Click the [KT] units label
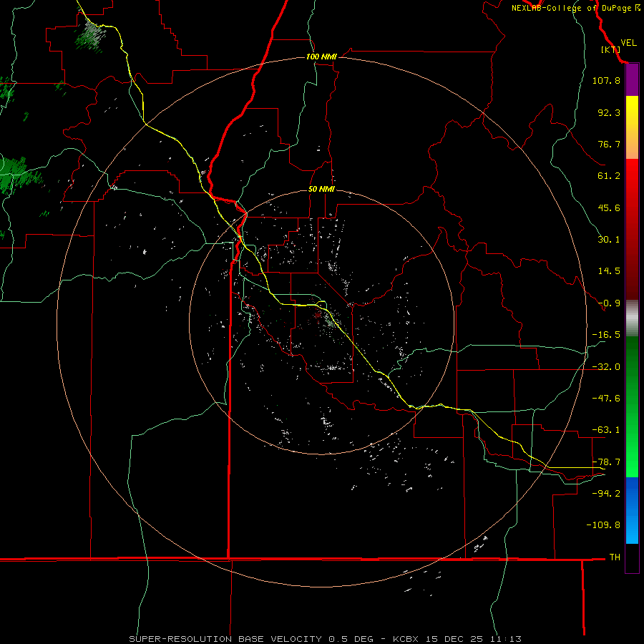This screenshot has width=644, height=644. (x=611, y=49)
